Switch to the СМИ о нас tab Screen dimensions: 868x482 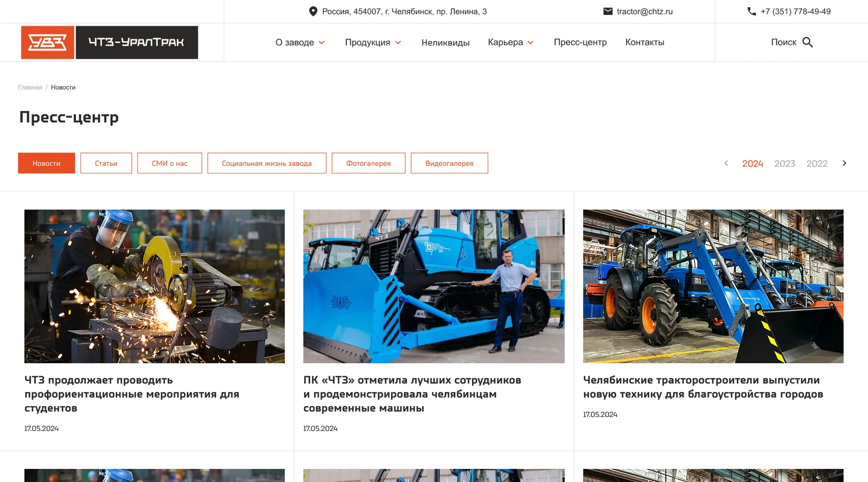(x=170, y=163)
